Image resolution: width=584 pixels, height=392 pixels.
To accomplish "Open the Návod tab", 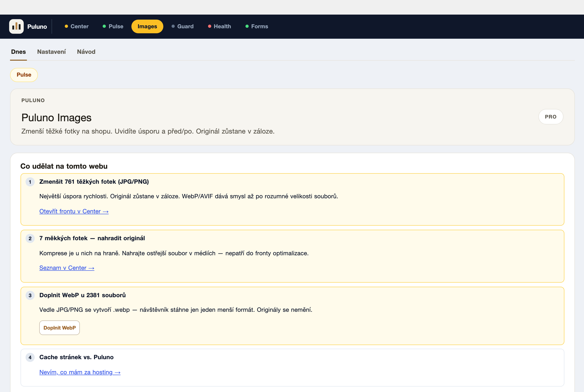I will click(86, 52).
